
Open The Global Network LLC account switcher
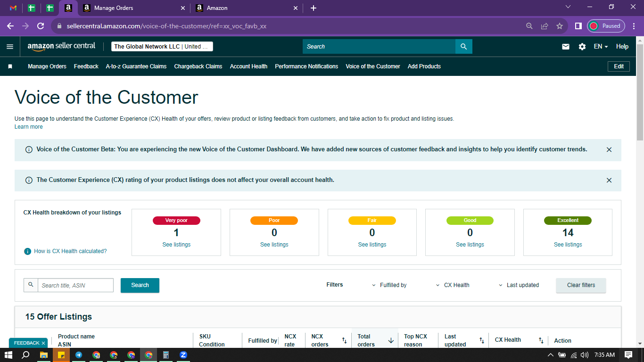click(x=162, y=47)
